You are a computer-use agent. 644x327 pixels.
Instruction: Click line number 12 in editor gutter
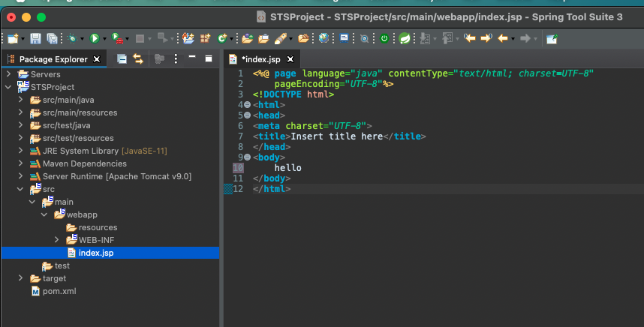coord(238,189)
